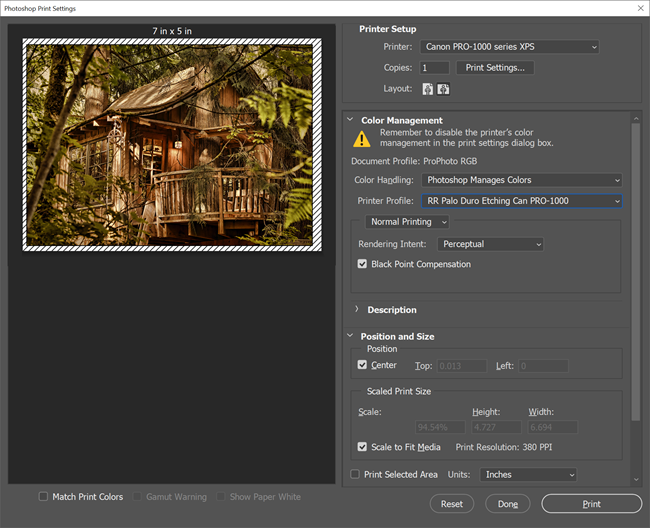This screenshot has width=650, height=528.
Task: Open the Normal Printing mode dropdown
Action: [x=407, y=222]
